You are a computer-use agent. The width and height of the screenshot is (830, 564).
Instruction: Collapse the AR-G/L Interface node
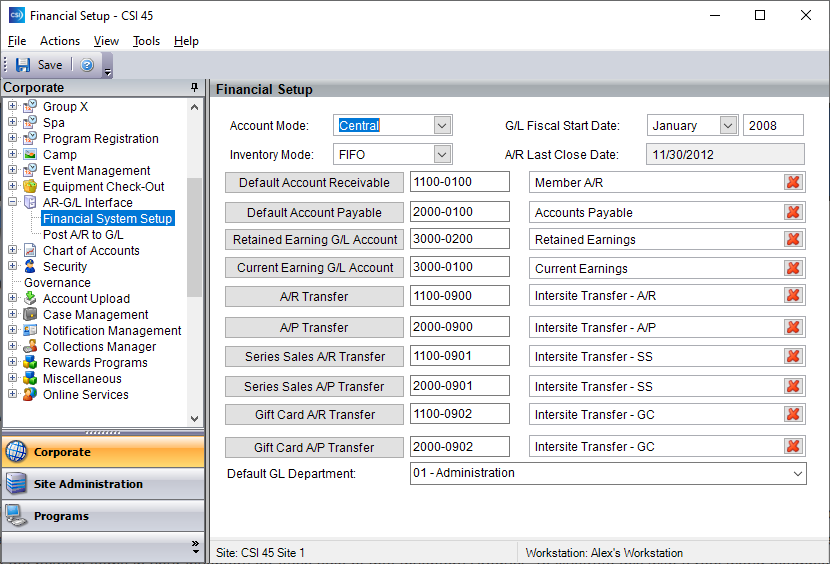pos(13,202)
